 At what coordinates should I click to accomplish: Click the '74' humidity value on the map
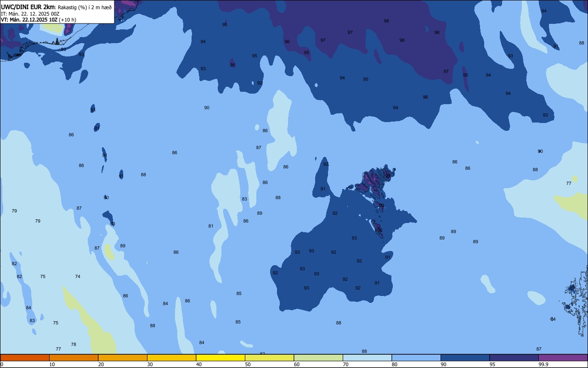pos(78,277)
